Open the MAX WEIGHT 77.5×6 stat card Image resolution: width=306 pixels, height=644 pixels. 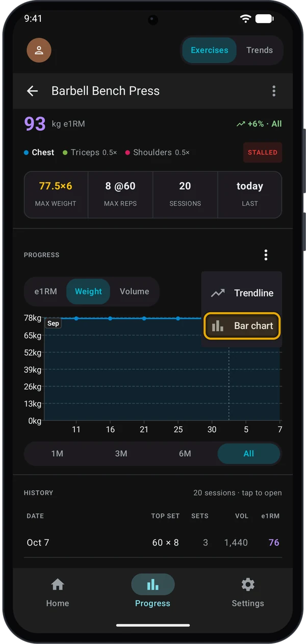[56, 195]
